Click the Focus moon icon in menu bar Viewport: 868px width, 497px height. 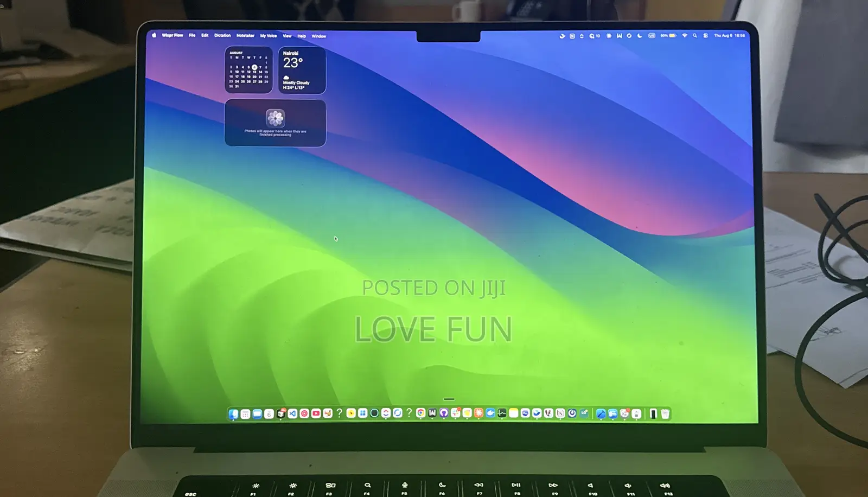pos(640,36)
